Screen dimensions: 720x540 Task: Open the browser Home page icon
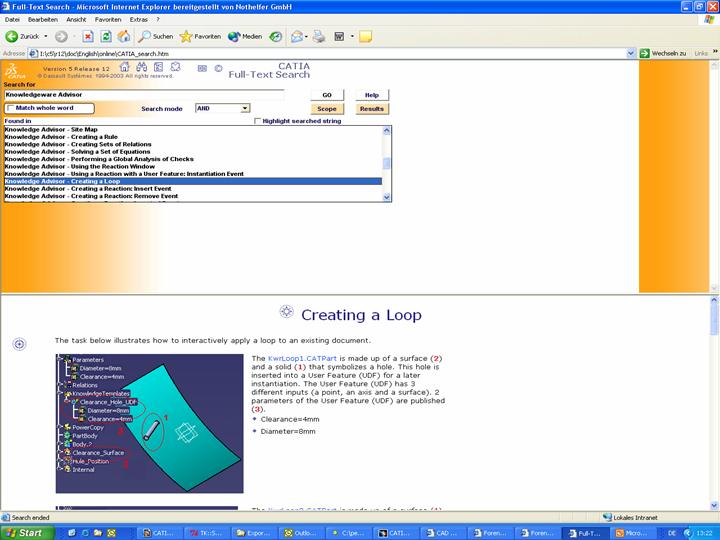coord(124,36)
